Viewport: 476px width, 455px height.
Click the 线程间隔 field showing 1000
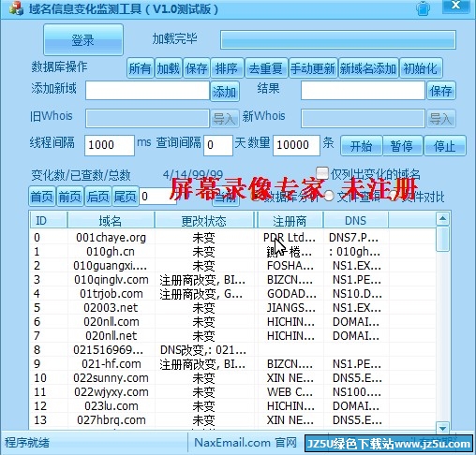pos(110,145)
